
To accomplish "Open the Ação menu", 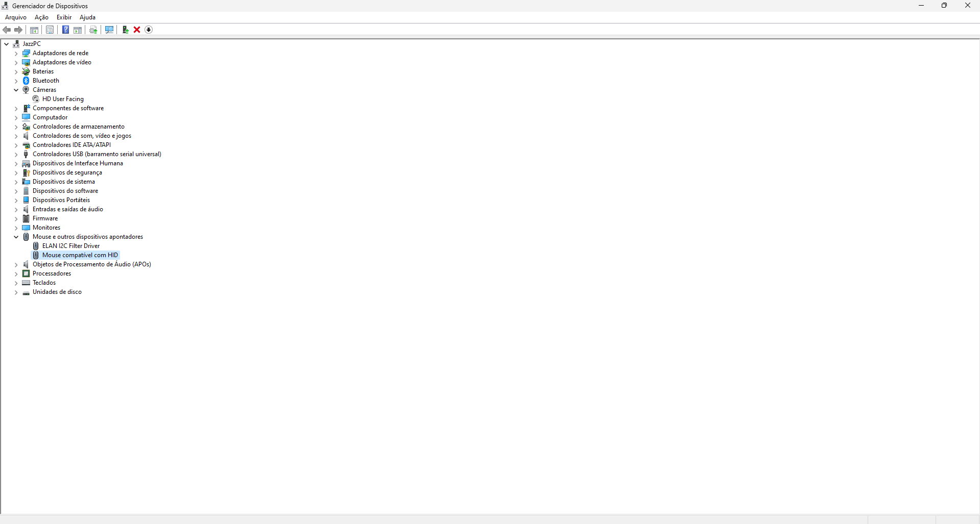I will 41,17.
